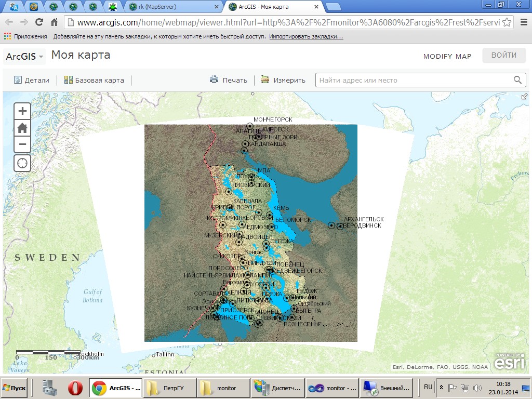Open the taskbar toolbox quick launch icon

(50, 388)
